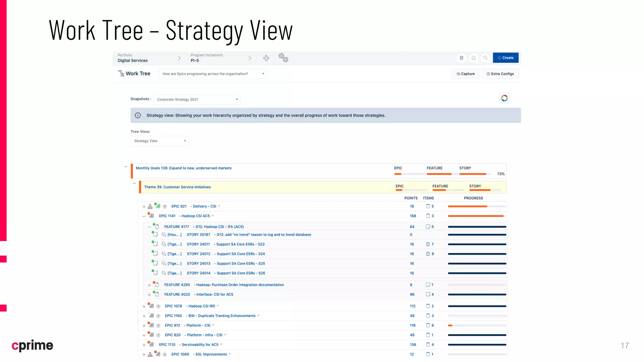Open the Epics progressing question dropdown
The width and height of the screenshot is (644, 362).
213,74
